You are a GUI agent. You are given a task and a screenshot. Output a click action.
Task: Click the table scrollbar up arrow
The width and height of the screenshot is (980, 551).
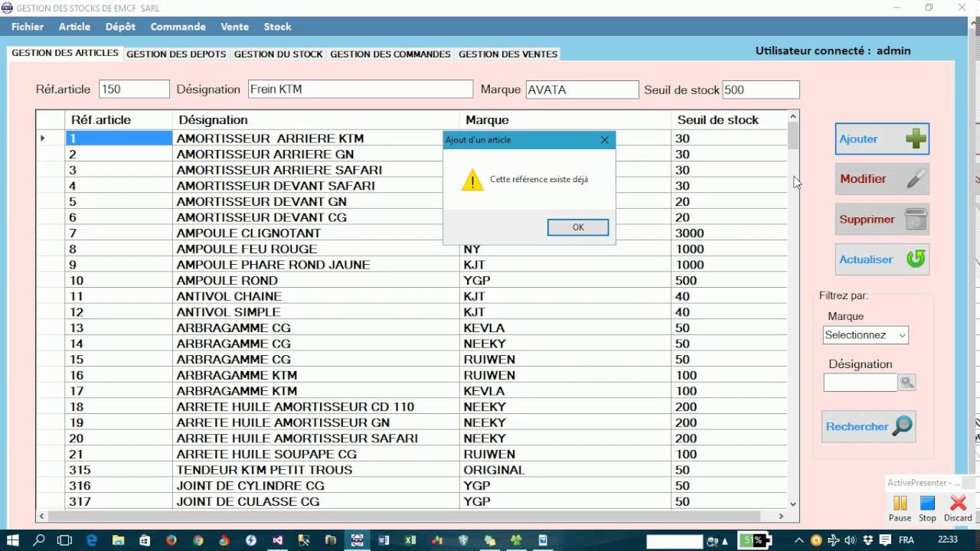(793, 116)
